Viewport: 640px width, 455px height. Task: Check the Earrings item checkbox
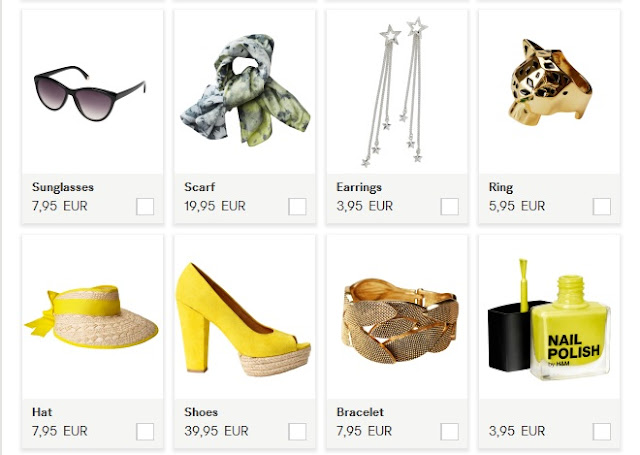[449, 206]
